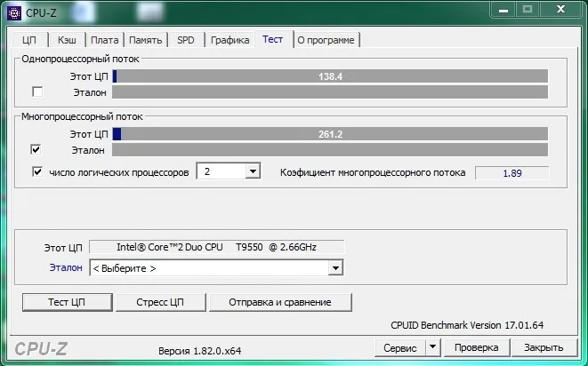Uncheck Эталон checkbox in multi-thread section
Viewport: 588px width, 366px height.
[x=36, y=150]
